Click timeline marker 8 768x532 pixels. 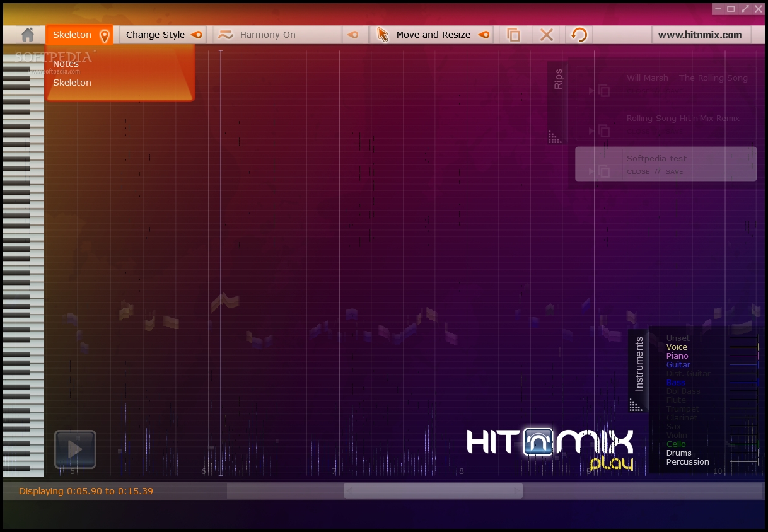tap(462, 471)
